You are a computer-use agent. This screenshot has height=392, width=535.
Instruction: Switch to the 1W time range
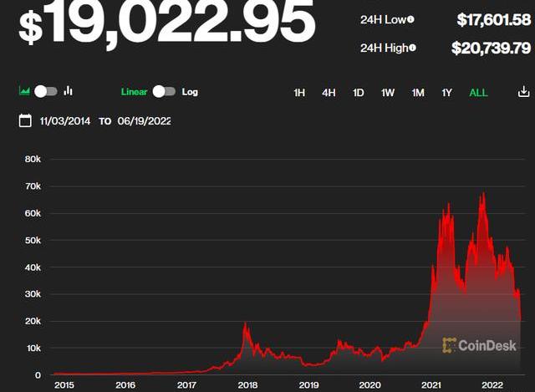(x=388, y=93)
